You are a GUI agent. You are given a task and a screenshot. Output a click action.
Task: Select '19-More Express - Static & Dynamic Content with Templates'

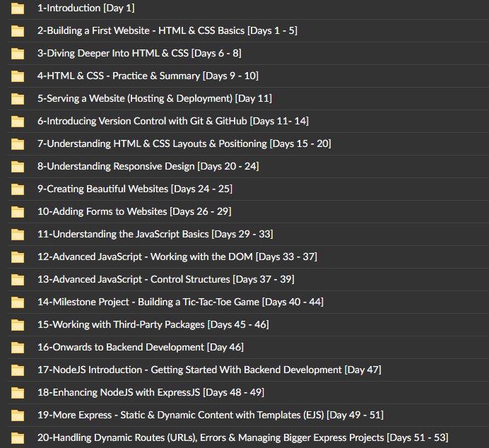211,415
